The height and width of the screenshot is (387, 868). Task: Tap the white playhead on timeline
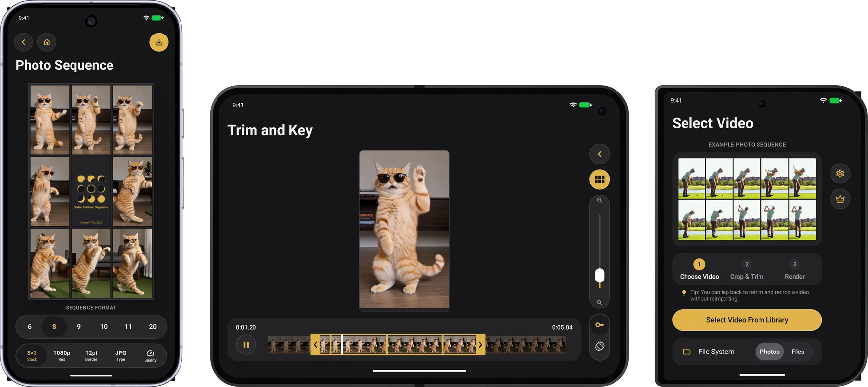coord(342,345)
